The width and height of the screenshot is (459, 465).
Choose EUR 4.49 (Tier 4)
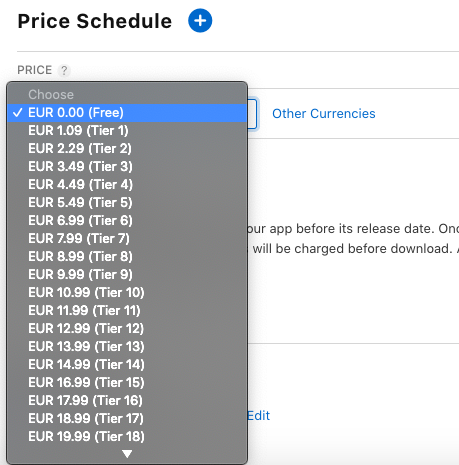[127, 185]
